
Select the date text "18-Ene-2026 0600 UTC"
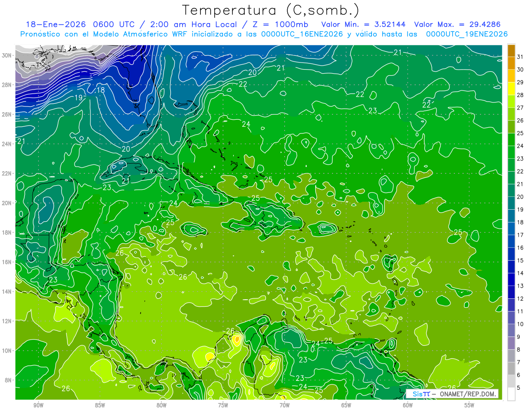coord(79,25)
